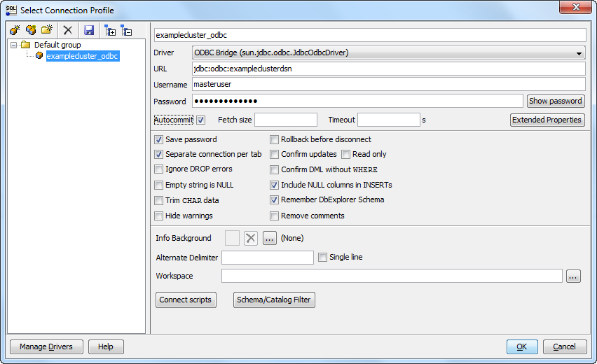Image resolution: width=597 pixels, height=364 pixels.
Task: Choose info background color with ... button
Action: (x=270, y=239)
